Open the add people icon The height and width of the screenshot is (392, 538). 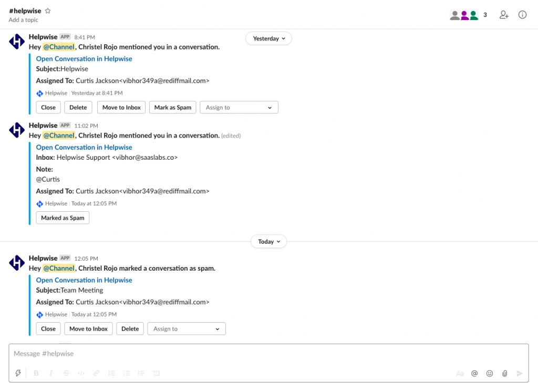[504, 15]
